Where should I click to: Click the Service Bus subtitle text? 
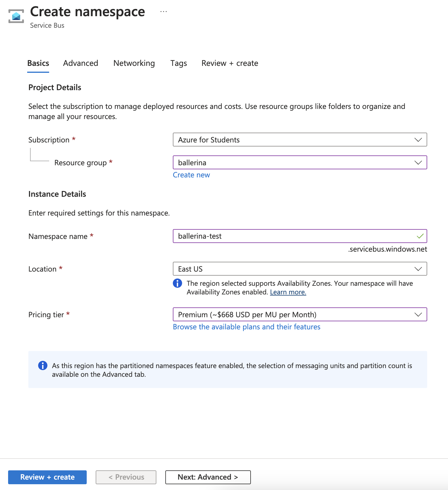pos(47,25)
